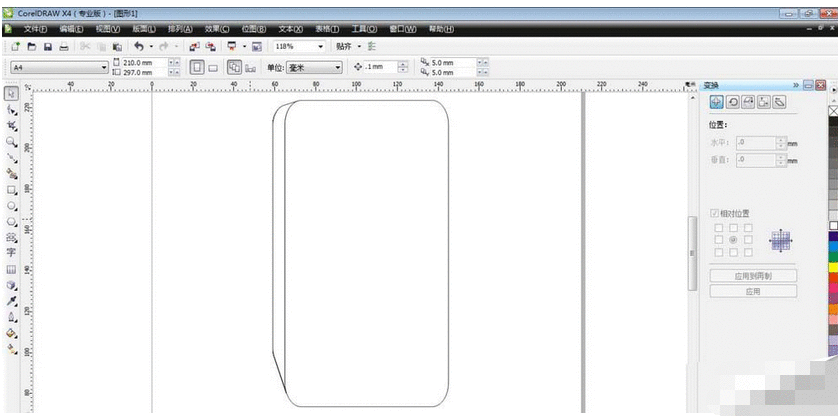Open the 文件(F) menu

35,29
